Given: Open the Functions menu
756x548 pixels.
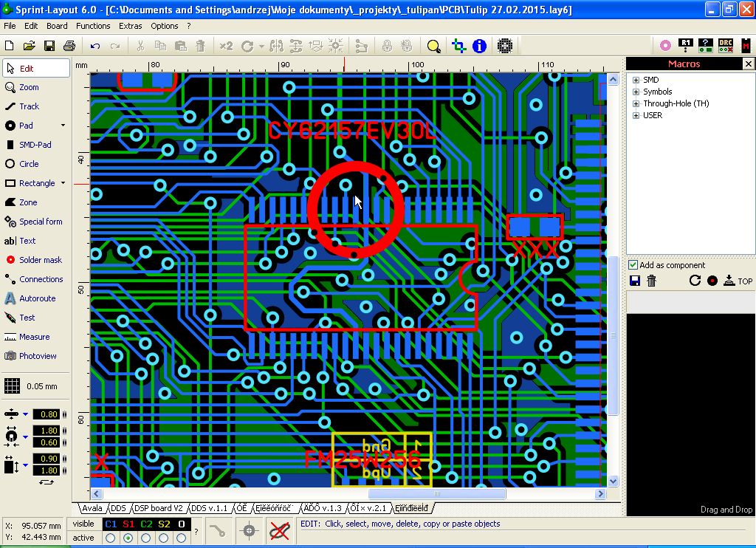Looking at the screenshot, I should click(x=93, y=26).
